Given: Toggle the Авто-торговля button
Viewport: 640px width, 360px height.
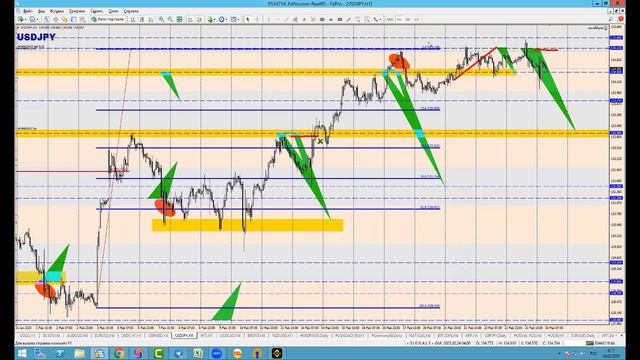Looking at the screenshot, I should [107, 19].
